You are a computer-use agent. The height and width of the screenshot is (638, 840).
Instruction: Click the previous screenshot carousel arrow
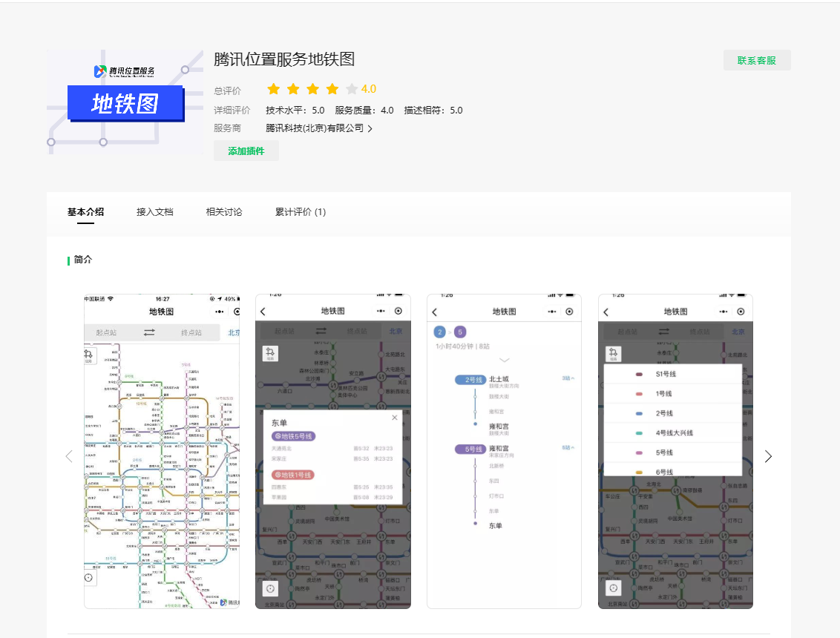click(x=69, y=456)
